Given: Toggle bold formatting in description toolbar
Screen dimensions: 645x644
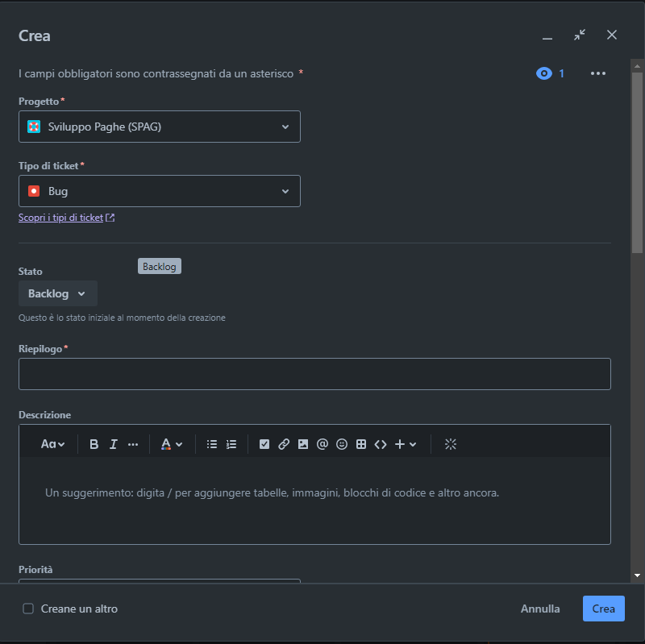Looking at the screenshot, I should (94, 444).
